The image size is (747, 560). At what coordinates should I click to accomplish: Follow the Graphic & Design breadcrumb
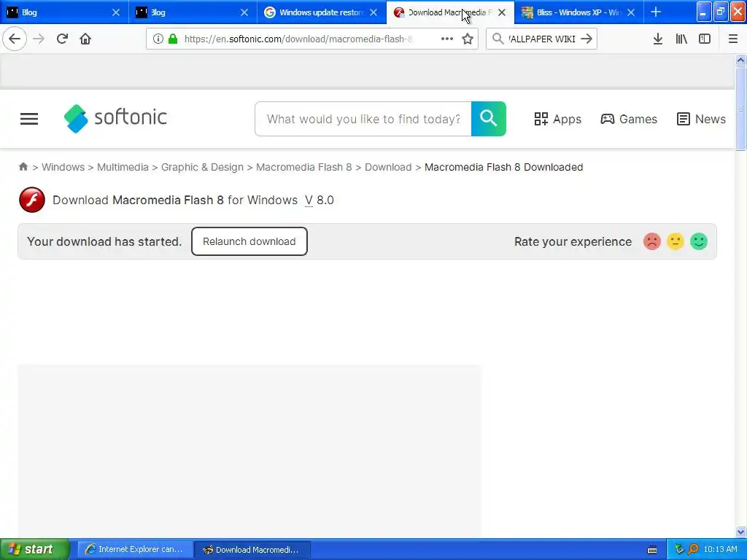[x=202, y=167]
